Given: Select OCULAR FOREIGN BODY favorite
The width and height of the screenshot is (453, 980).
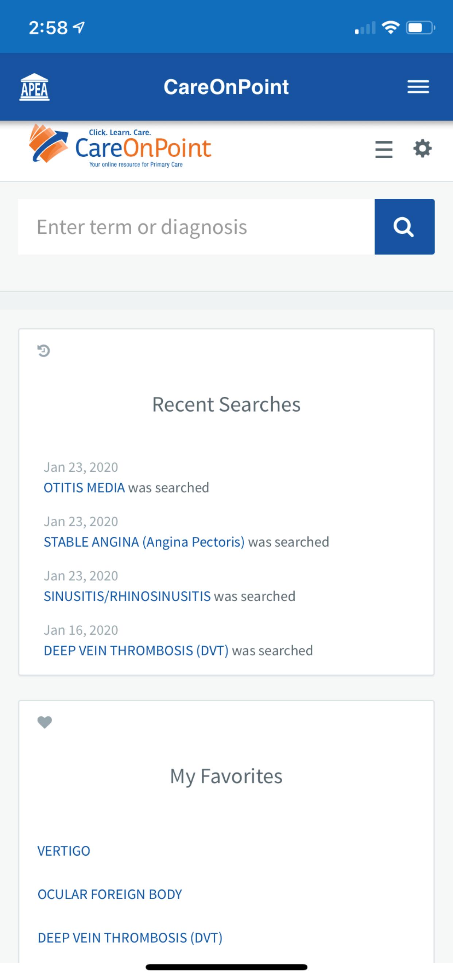Looking at the screenshot, I should point(110,894).
